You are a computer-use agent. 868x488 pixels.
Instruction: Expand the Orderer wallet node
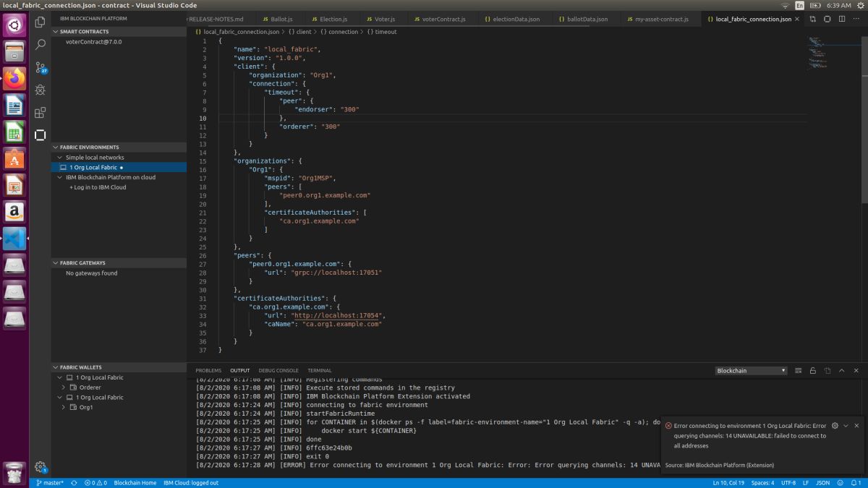pyautogui.click(x=64, y=388)
